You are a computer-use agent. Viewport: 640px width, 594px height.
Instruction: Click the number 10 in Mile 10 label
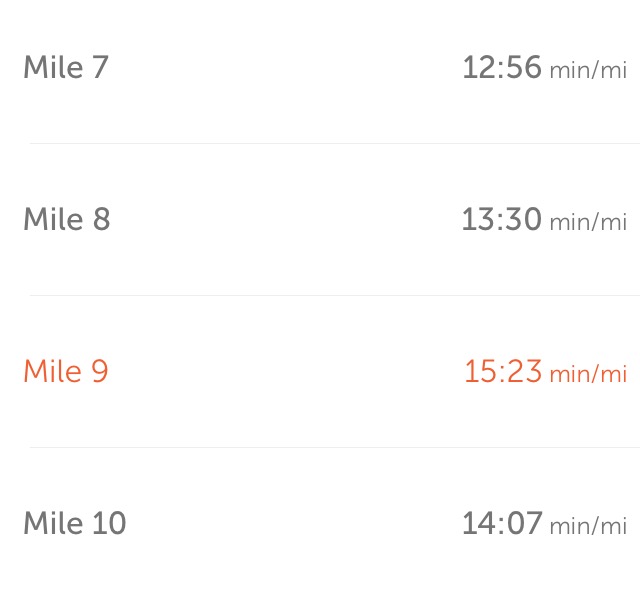click(109, 523)
